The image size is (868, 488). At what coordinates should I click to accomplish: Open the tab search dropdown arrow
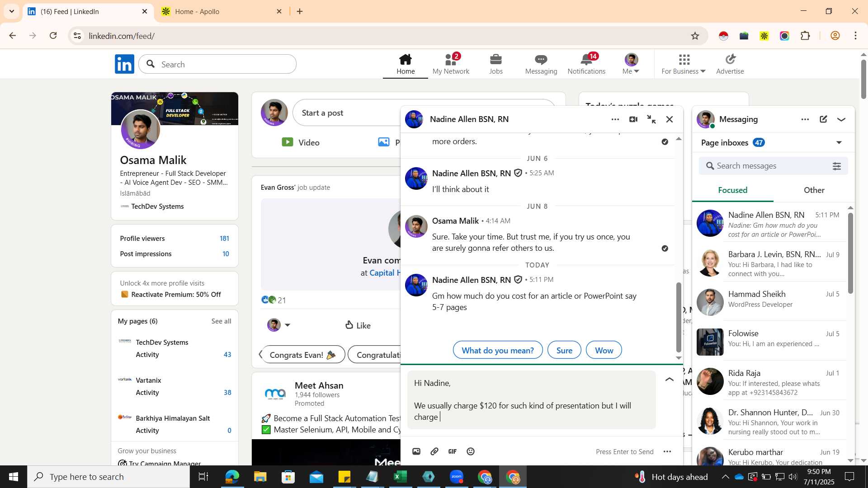pyautogui.click(x=12, y=11)
